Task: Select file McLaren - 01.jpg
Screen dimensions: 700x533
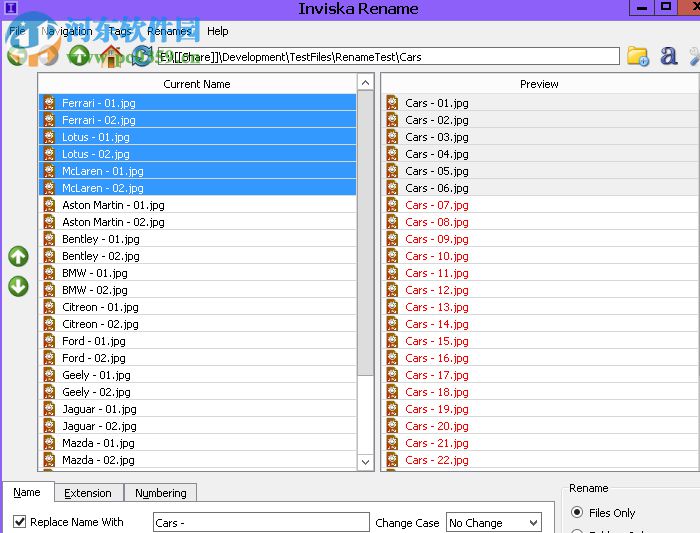Action: tap(197, 171)
